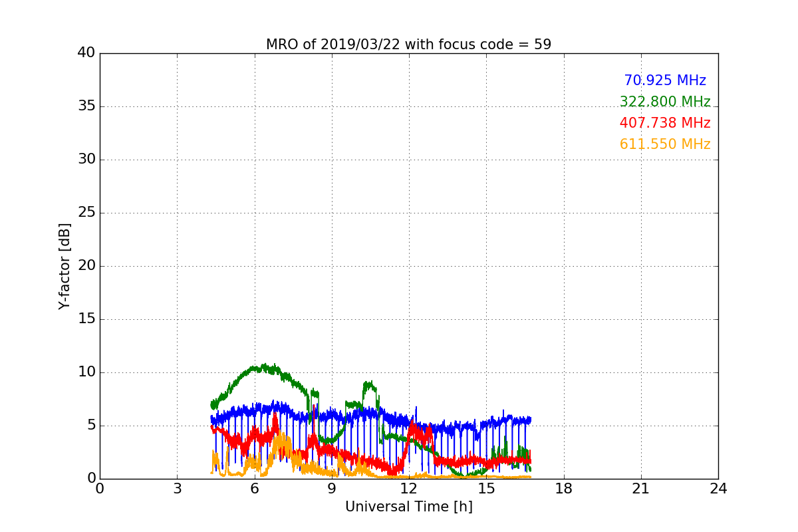Select the 322.800 MHz legend label

(665, 102)
